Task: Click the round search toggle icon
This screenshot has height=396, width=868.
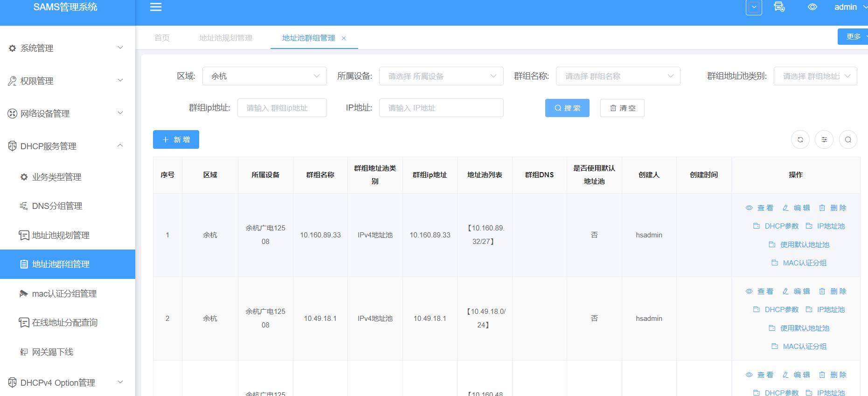Action: pos(848,139)
